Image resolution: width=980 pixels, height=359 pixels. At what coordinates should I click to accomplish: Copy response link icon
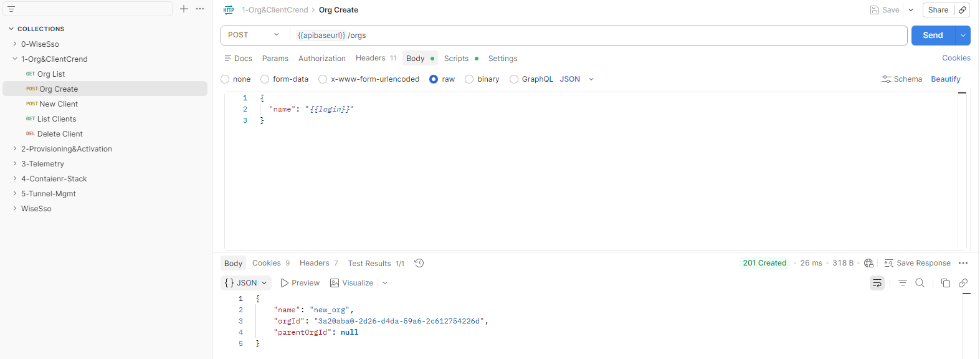(963, 283)
